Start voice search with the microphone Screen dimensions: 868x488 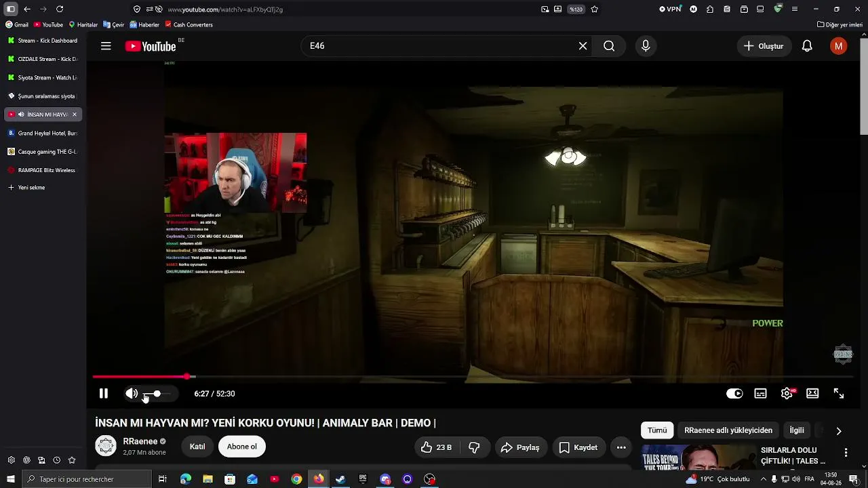coord(646,46)
